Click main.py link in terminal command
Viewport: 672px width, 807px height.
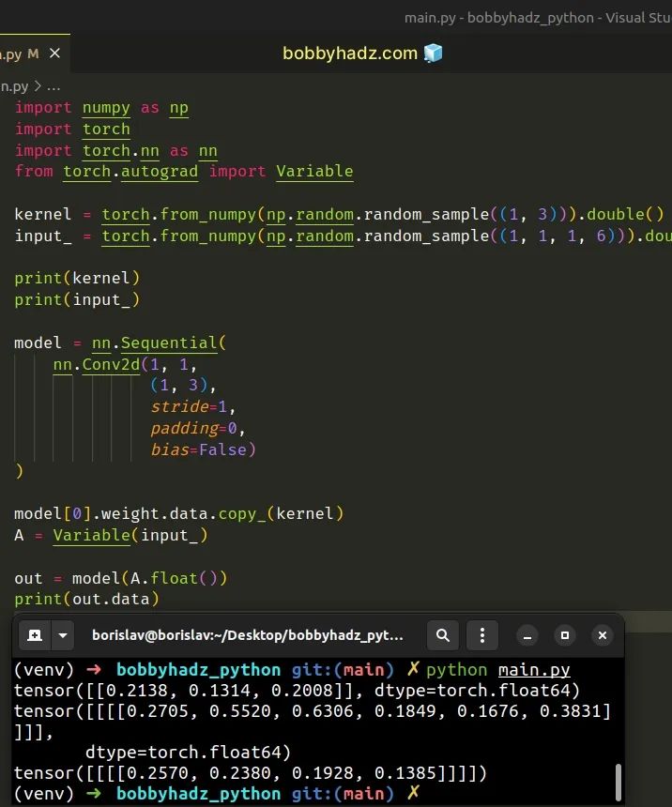coord(534,670)
